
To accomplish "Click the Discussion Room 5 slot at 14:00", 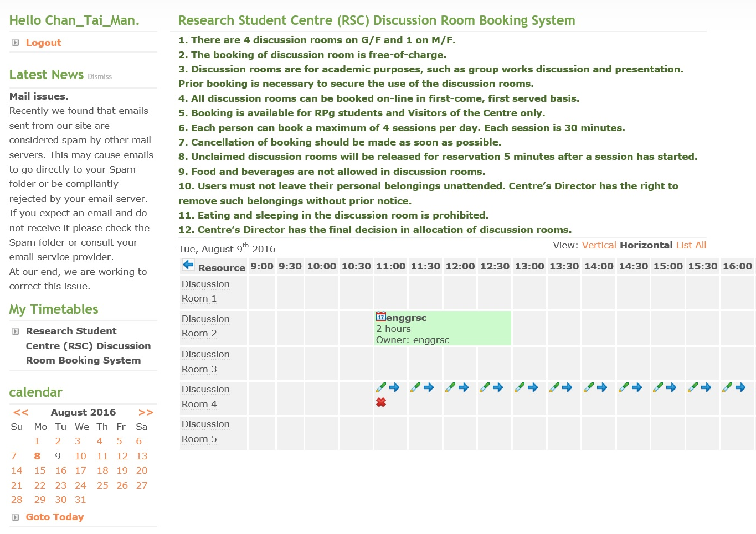I will [x=599, y=433].
